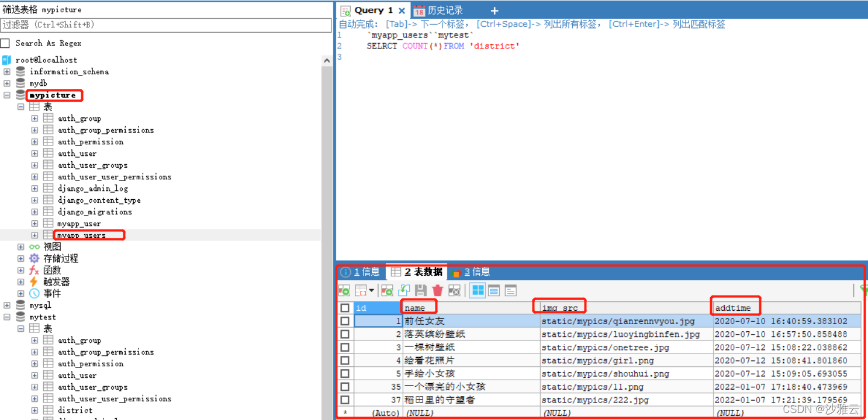The width and height of the screenshot is (868, 420).
Task: Toggle the Search As Regex checkbox
Action: (5, 43)
